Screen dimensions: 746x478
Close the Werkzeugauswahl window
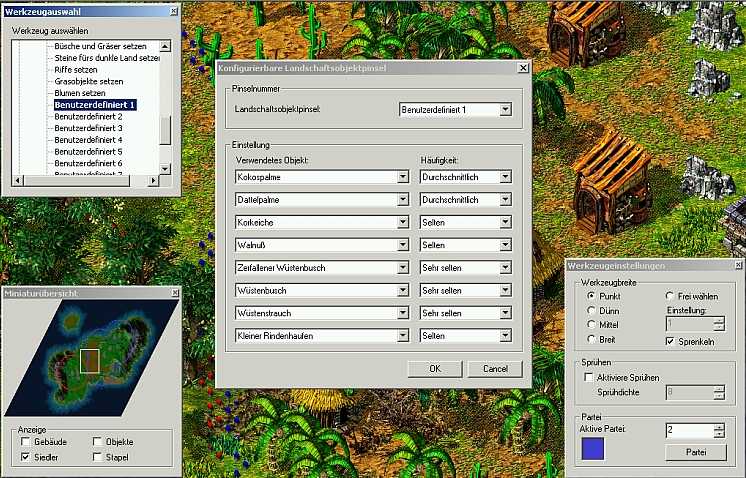point(174,11)
